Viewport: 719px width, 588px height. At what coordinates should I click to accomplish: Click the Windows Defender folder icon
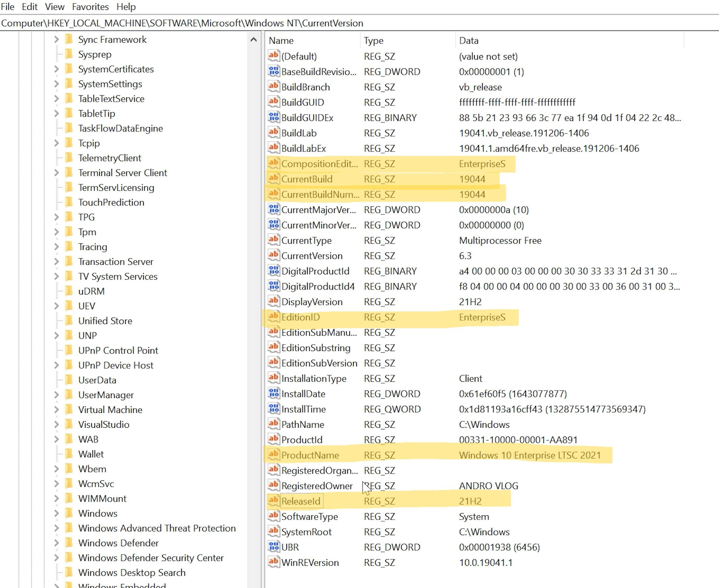pyautogui.click(x=69, y=543)
